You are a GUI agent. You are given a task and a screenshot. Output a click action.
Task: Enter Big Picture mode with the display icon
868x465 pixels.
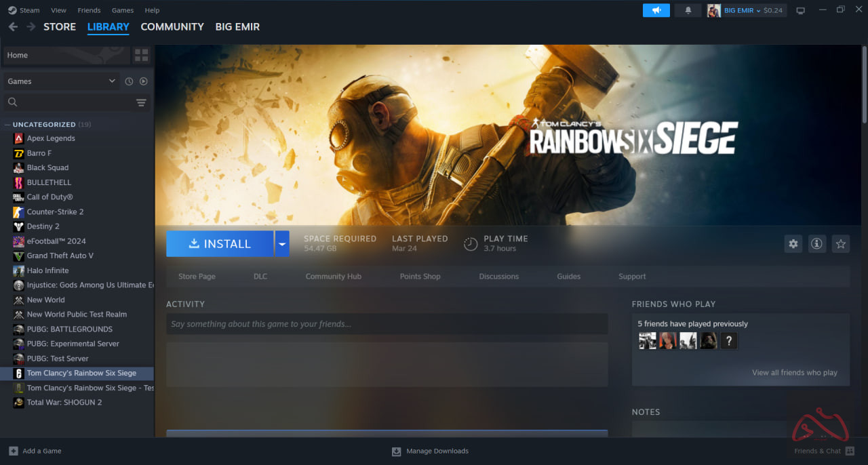[800, 9]
